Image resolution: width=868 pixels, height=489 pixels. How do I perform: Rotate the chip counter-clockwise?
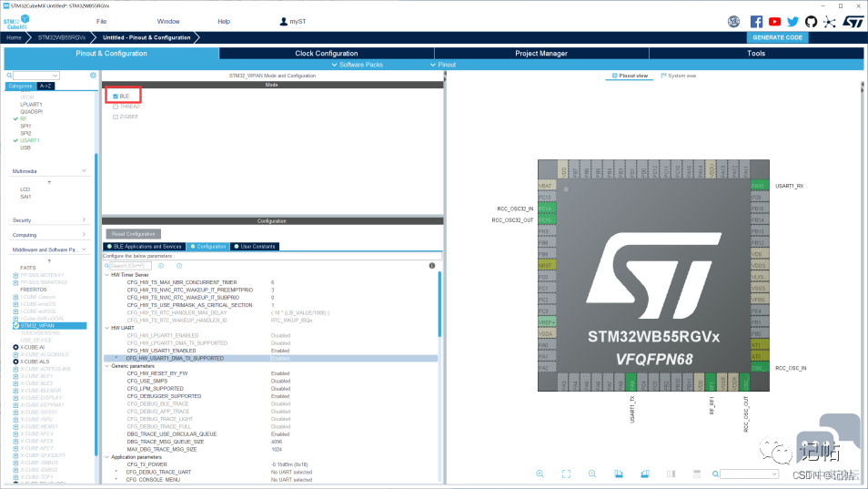pyautogui.click(x=645, y=474)
